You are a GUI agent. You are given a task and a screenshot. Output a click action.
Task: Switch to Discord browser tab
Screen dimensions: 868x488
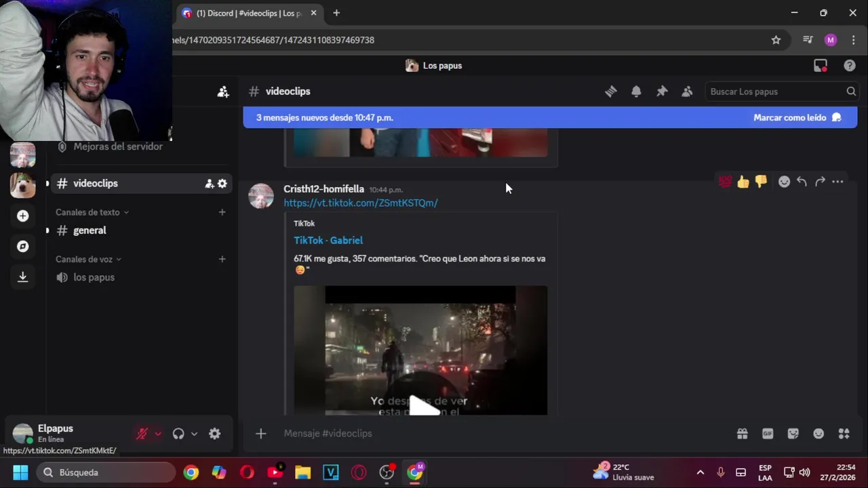(x=250, y=13)
